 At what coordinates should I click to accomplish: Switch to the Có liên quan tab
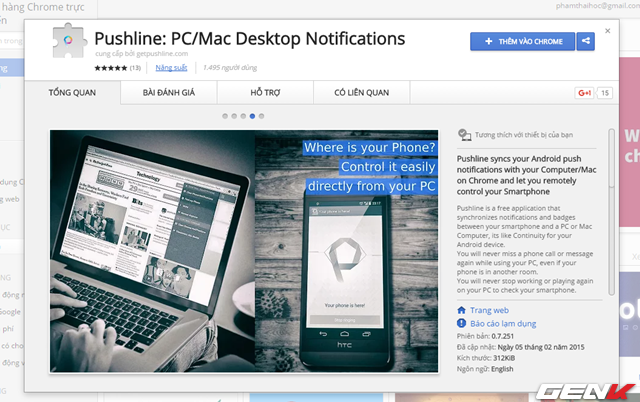tap(362, 93)
